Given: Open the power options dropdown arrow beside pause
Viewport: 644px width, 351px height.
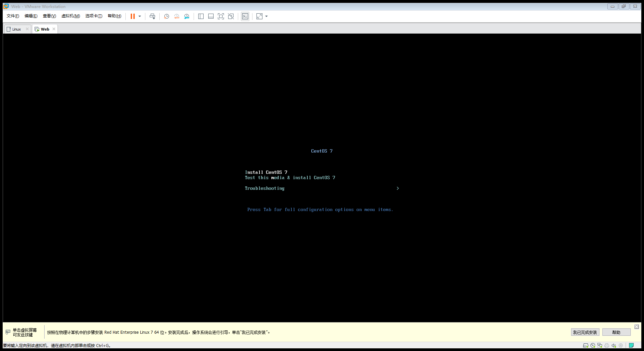Looking at the screenshot, I should pos(140,16).
